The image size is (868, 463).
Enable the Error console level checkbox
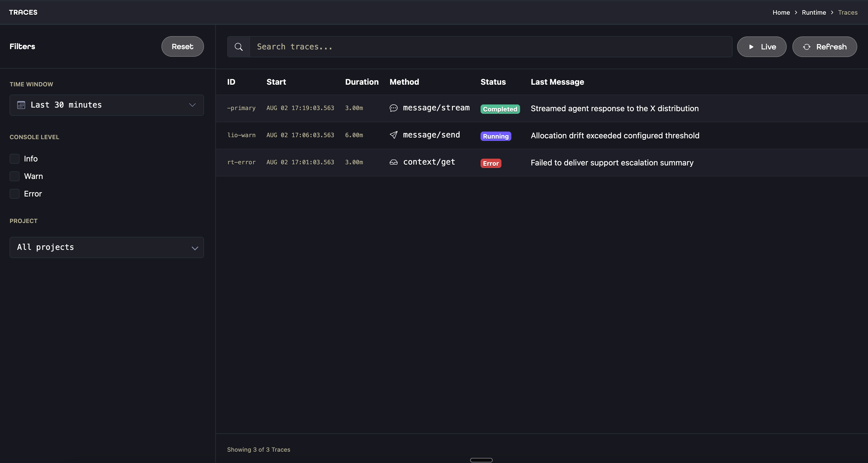pos(14,194)
